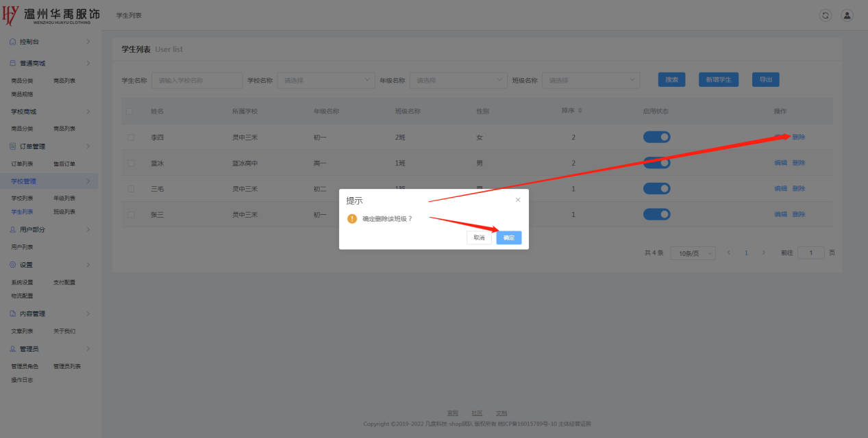Click the 管理员 person icon in sidebar

tap(12, 349)
